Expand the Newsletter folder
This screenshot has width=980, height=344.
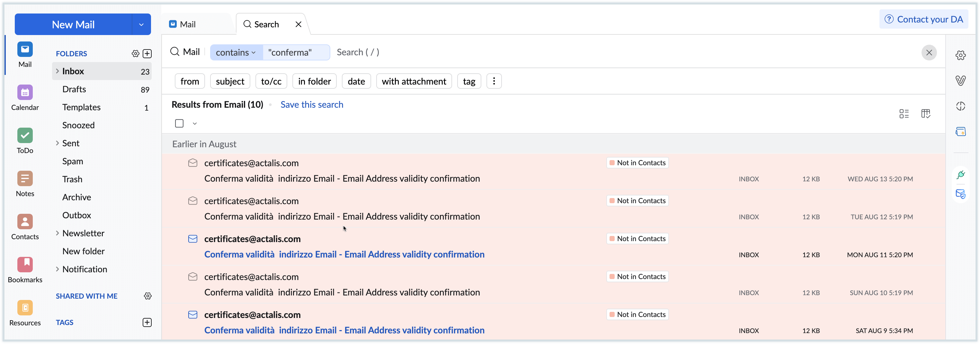click(58, 233)
